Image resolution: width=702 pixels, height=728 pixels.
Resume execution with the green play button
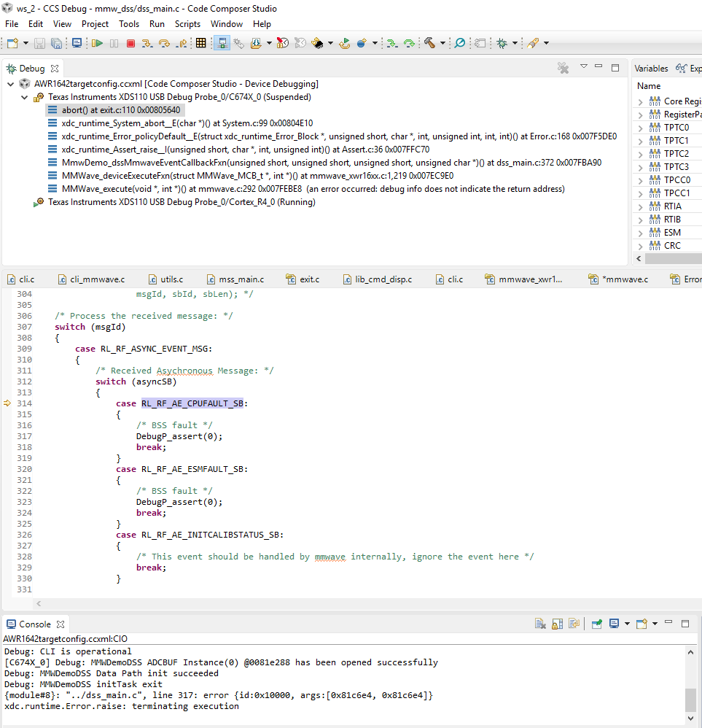[x=97, y=43]
